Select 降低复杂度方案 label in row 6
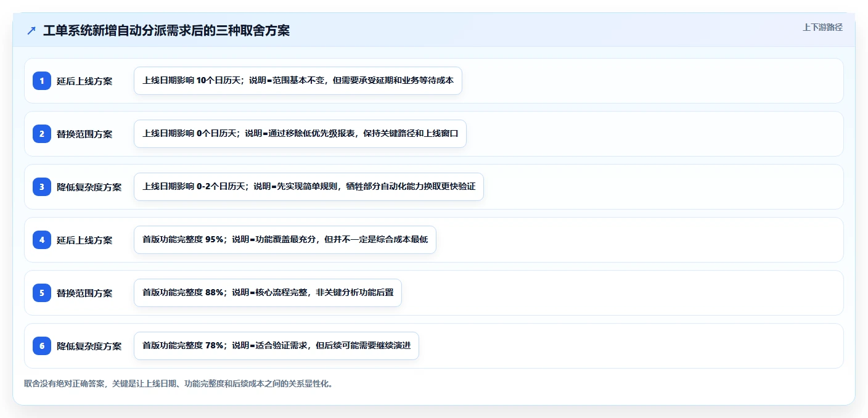 [89, 346]
